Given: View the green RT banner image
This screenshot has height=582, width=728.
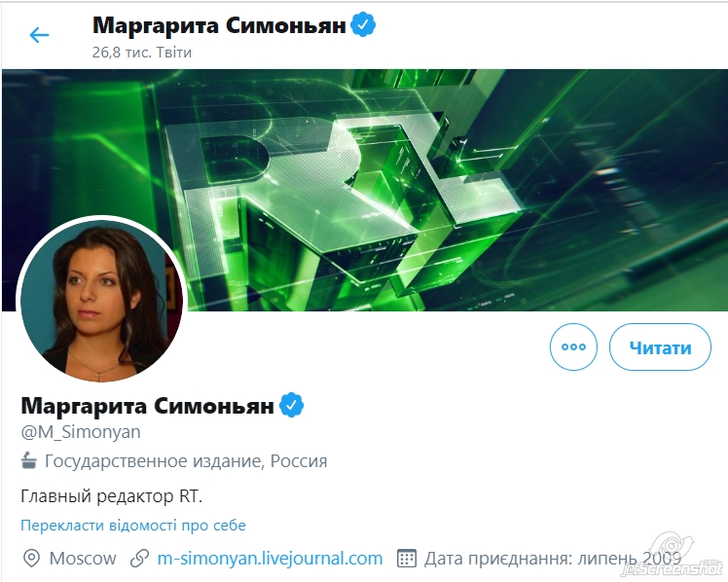Looking at the screenshot, I should 364,190.
